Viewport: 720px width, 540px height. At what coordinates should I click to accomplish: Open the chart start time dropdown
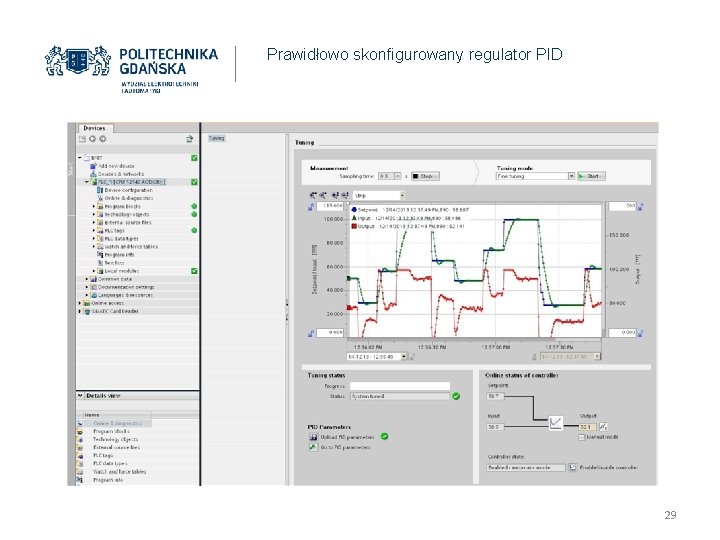(x=404, y=356)
